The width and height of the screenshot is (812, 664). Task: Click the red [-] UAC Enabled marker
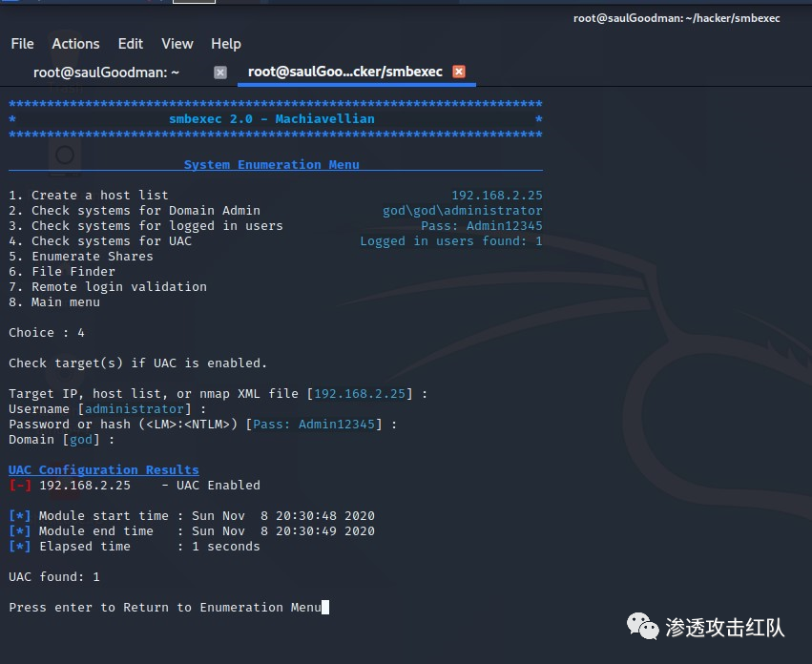[19, 486]
